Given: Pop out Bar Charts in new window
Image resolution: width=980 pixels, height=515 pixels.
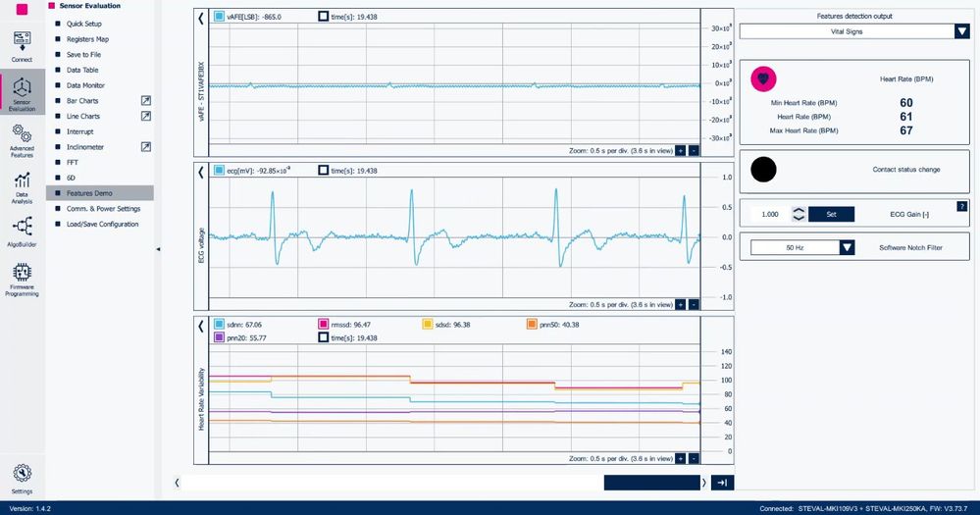Looking at the screenshot, I should click(x=145, y=101).
